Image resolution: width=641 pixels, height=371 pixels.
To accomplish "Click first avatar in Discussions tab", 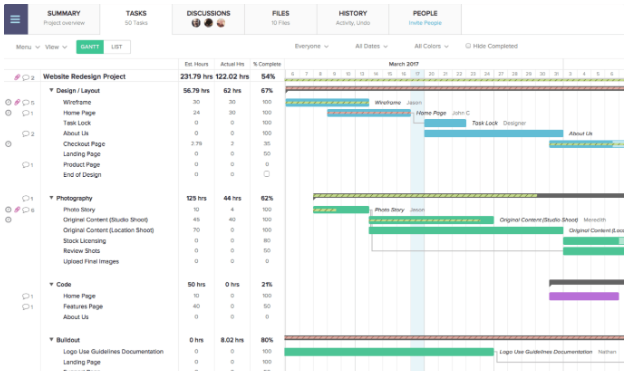I will tap(196, 23).
